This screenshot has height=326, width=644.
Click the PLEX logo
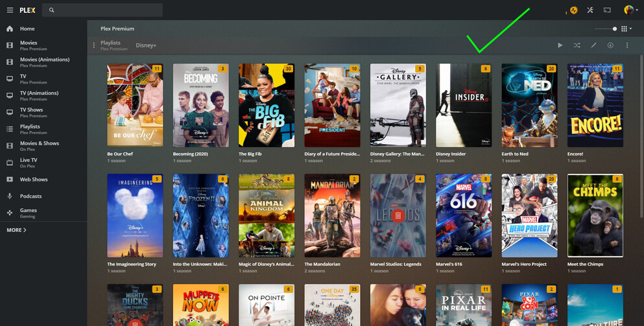coord(27,10)
